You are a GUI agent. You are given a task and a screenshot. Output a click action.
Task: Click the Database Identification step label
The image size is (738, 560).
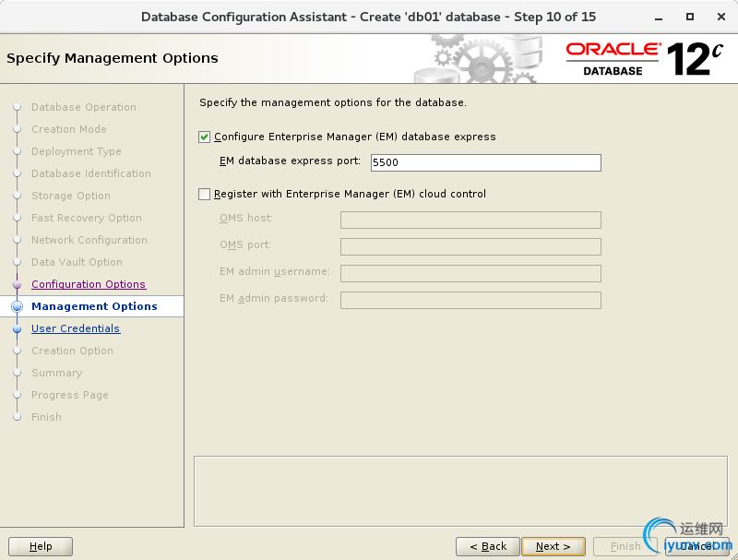pos(91,173)
